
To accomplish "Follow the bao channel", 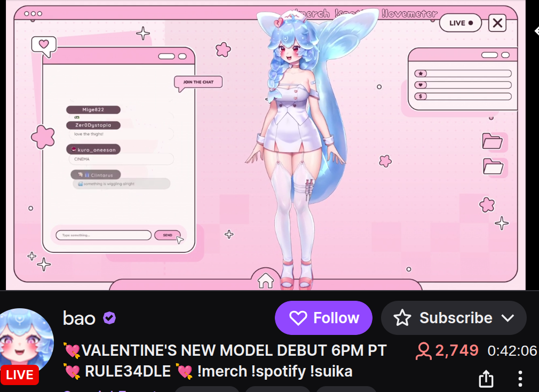I will pyautogui.click(x=323, y=318).
